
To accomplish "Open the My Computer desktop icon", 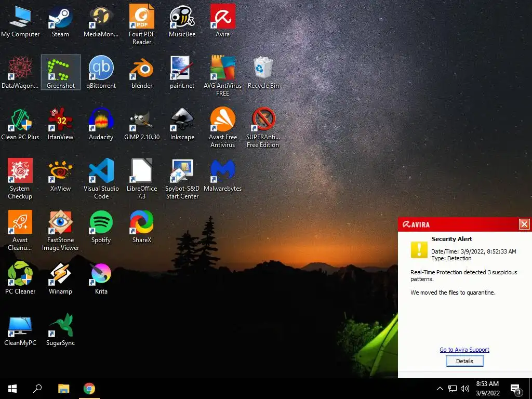I will coord(20,21).
